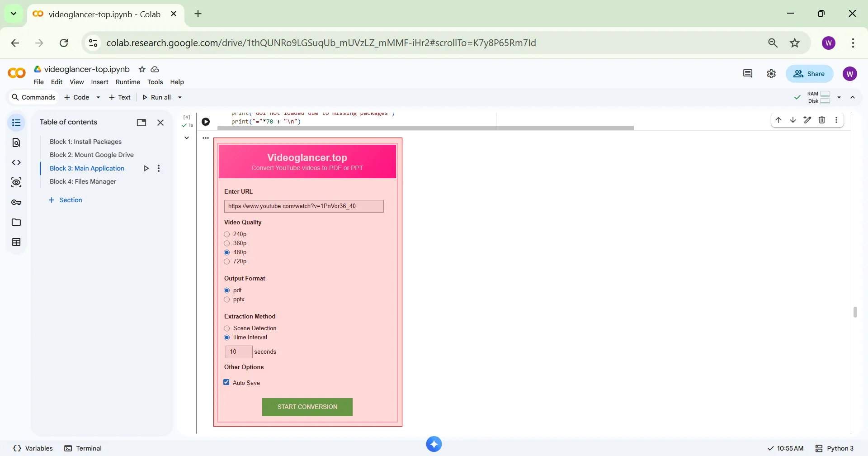Pop out table of contents panel

click(x=142, y=123)
